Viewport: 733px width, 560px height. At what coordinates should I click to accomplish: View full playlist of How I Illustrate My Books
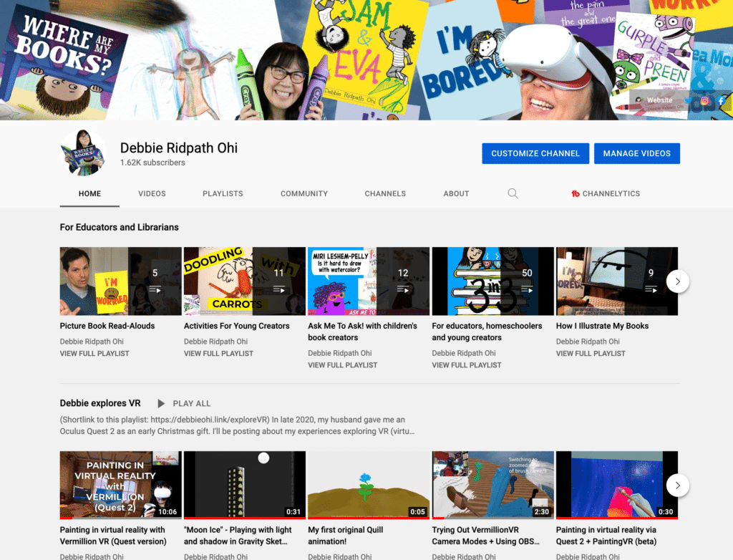tap(591, 354)
